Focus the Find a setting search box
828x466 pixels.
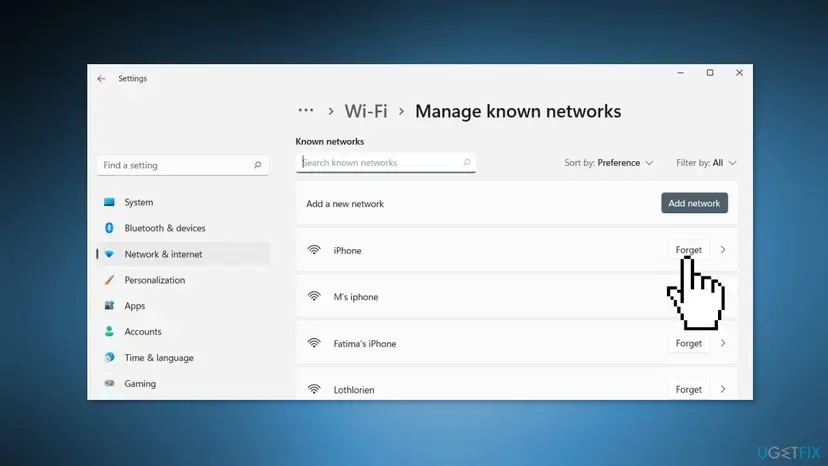point(183,165)
